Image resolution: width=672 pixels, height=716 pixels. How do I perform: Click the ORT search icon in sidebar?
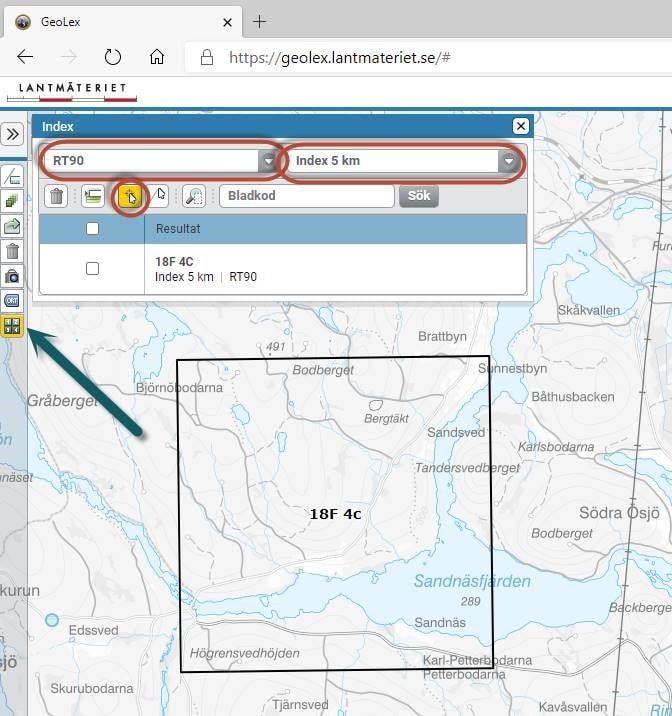tap(12, 301)
